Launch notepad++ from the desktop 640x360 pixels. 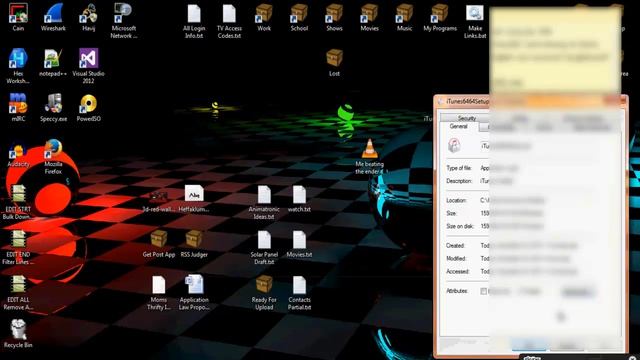pos(53,62)
